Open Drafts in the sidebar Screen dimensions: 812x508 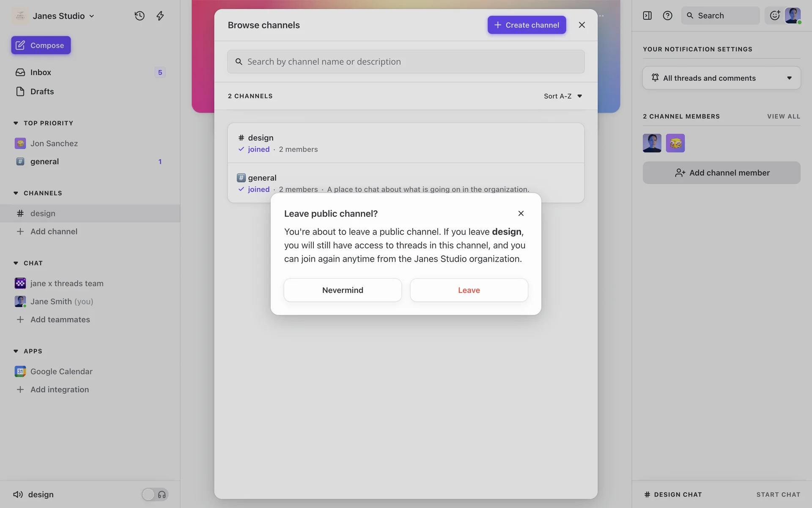pyautogui.click(x=42, y=91)
